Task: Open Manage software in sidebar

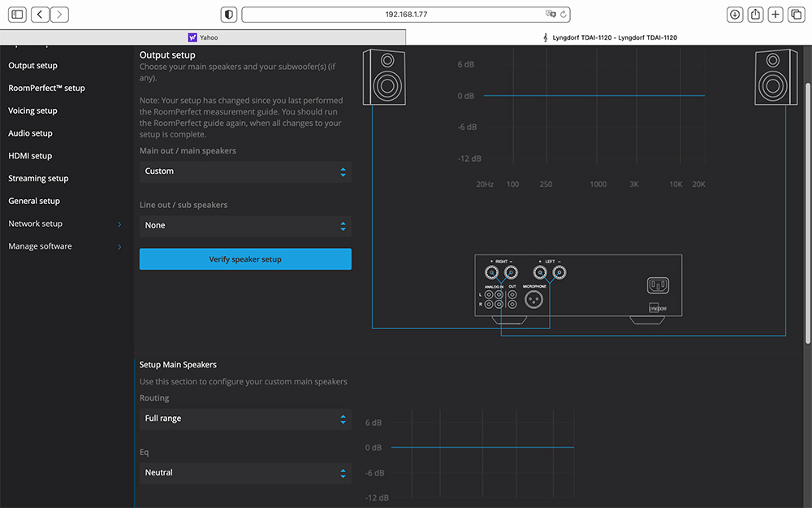Action: click(x=40, y=246)
